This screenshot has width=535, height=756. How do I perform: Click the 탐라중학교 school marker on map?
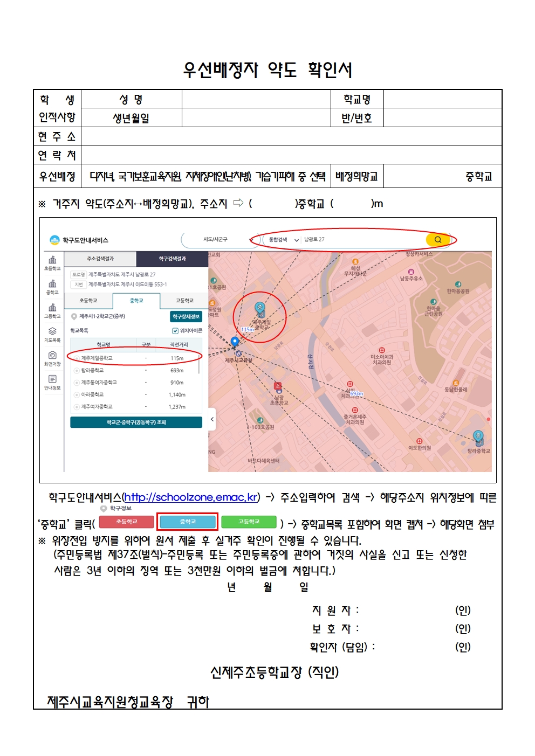click(x=478, y=437)
